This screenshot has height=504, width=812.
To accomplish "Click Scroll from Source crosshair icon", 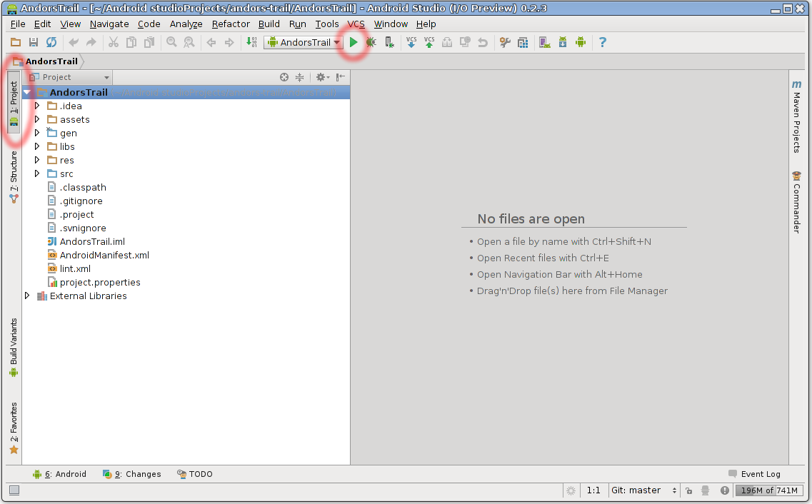I will [x=284, y=77].
